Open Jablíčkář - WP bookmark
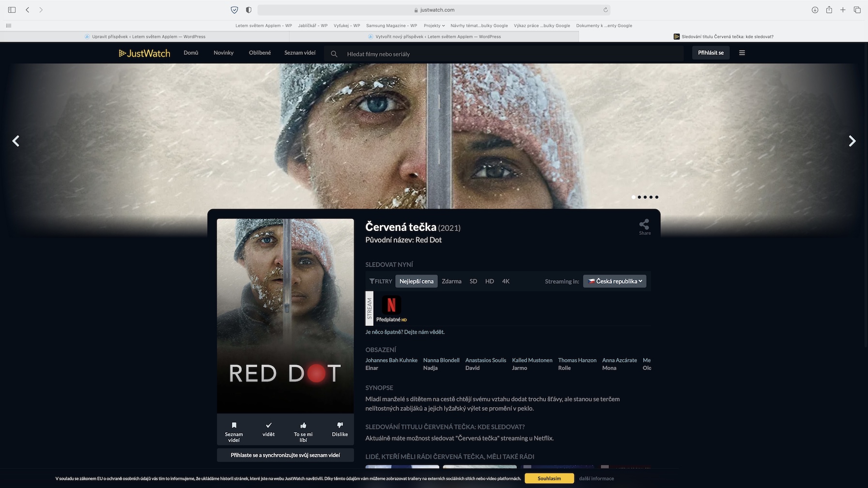This screenshot has height=488, width=868. (x=313, y=26)
